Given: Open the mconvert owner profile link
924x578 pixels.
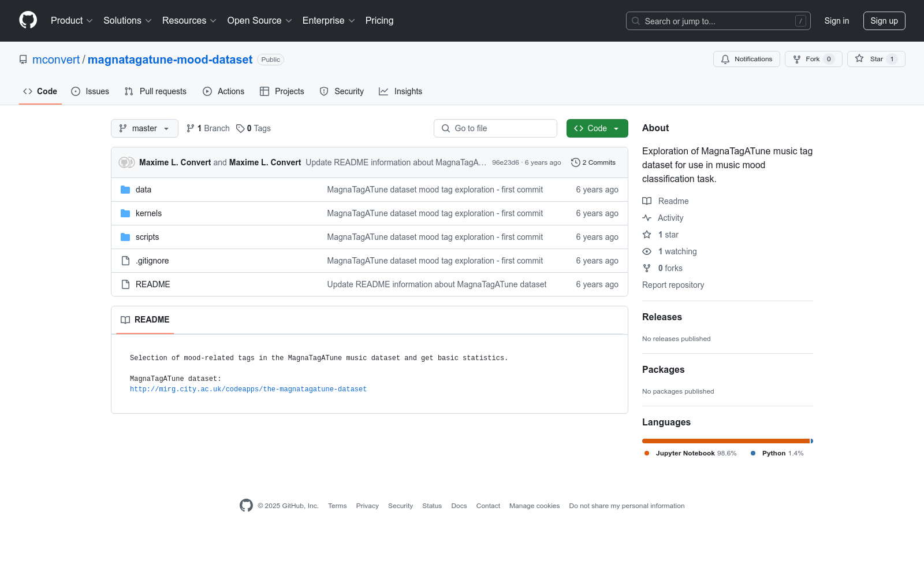Looking at the screenshot, I should coord(56,60).
